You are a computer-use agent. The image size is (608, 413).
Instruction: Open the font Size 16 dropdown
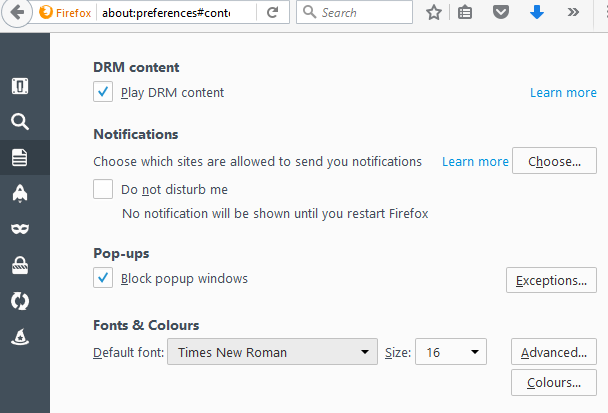coord(451,352)
